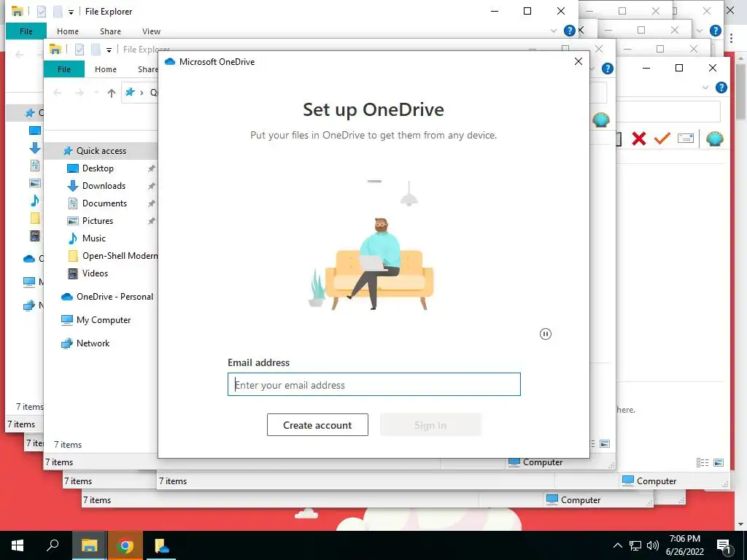Select Videos in the navigation tree
The image size is (747, 560).
pyautogui.click(x=95, y=273)
